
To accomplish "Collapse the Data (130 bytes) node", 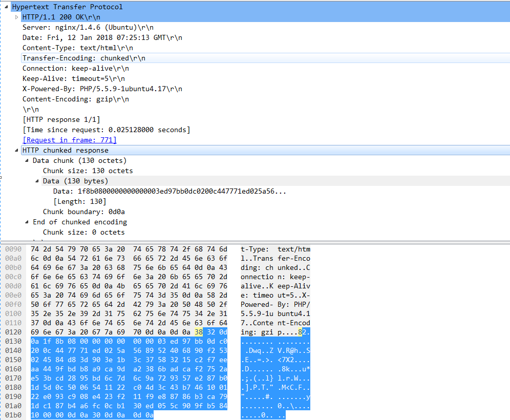I will click(x=37, y=181).
